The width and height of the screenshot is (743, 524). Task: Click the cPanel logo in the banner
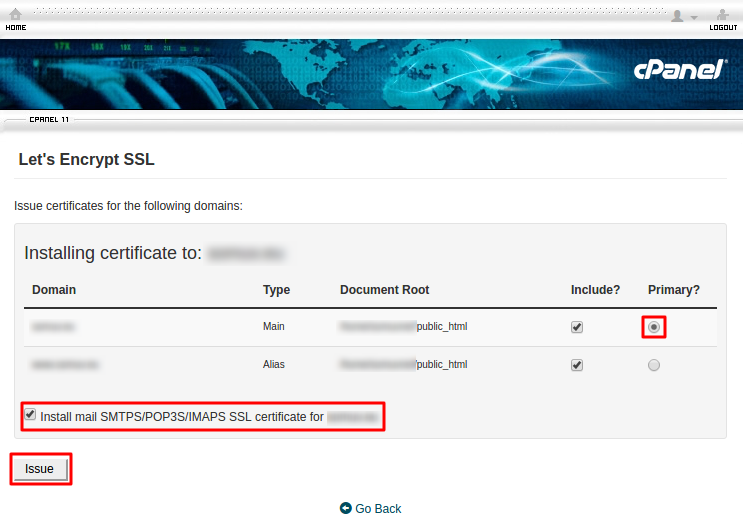(680, 70)
